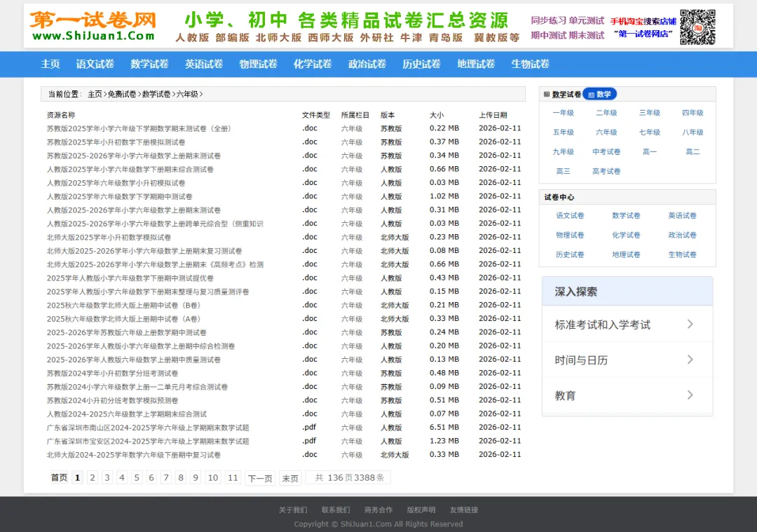Select 中考试卷 in the grade sidebar

pyautogui.click(x=606, y=151)
